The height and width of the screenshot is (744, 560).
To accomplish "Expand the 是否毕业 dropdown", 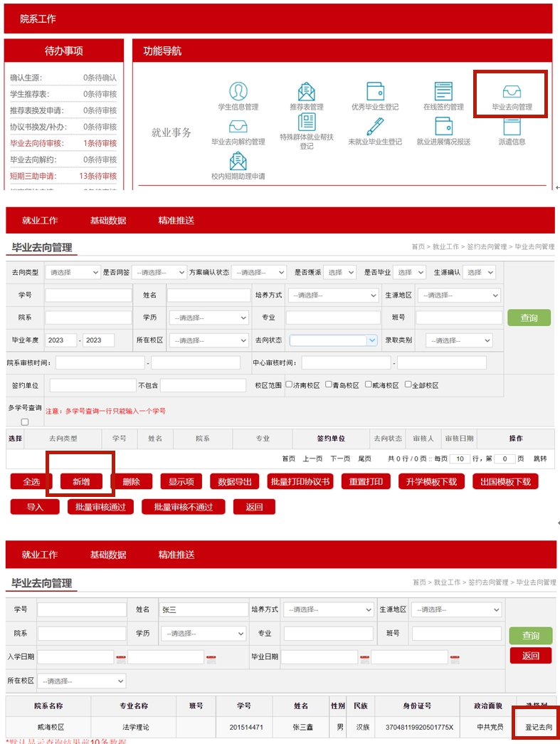I will click(409, 273).
